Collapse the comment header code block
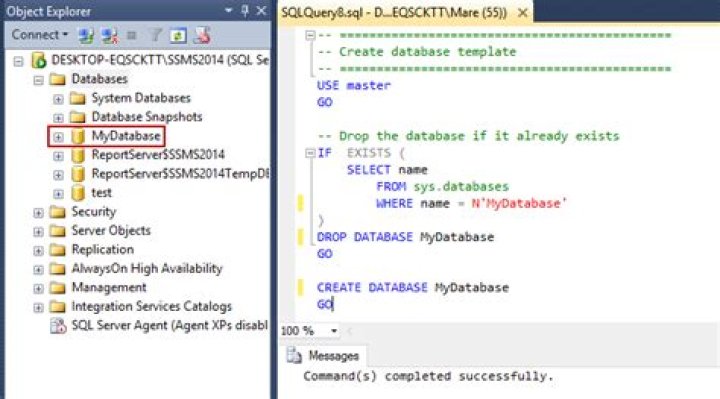720x399 pixels. (310, 35)
